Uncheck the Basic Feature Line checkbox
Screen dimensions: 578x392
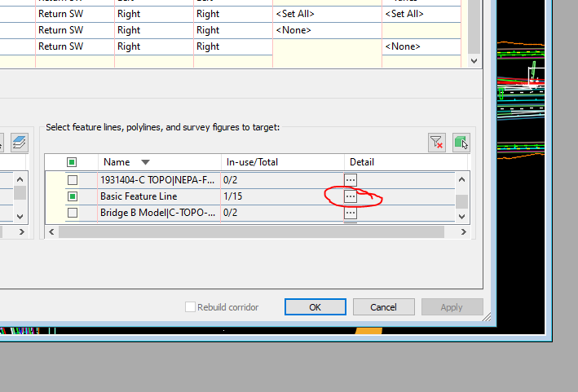click(73, 196)
